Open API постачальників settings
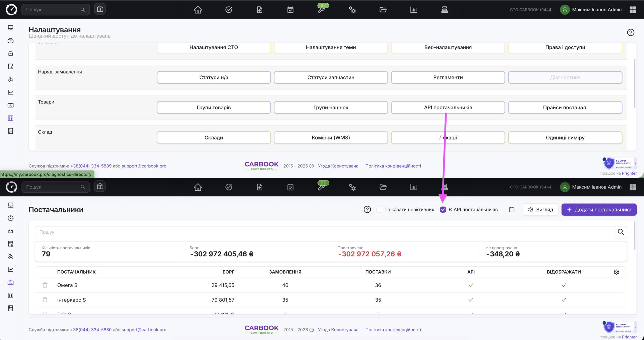 pyautogui.click(x=448, y=108)
